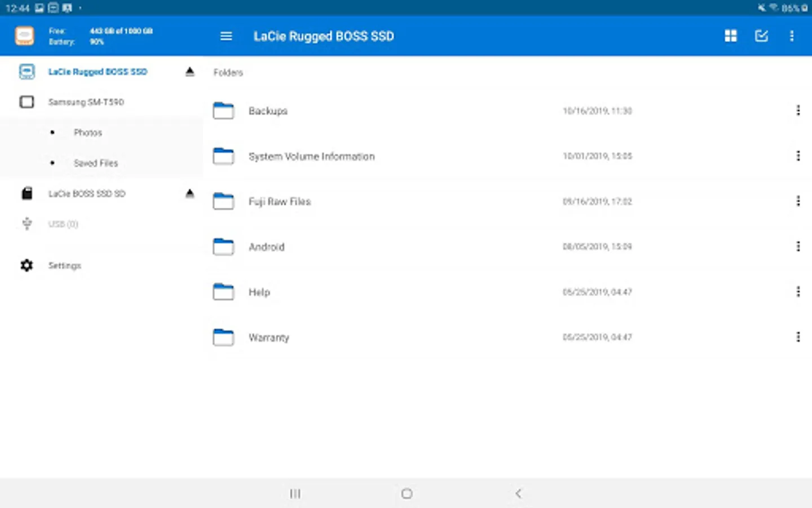
Task: Open the System Volume Information folder icon
Action: click(x=223, y=156)
